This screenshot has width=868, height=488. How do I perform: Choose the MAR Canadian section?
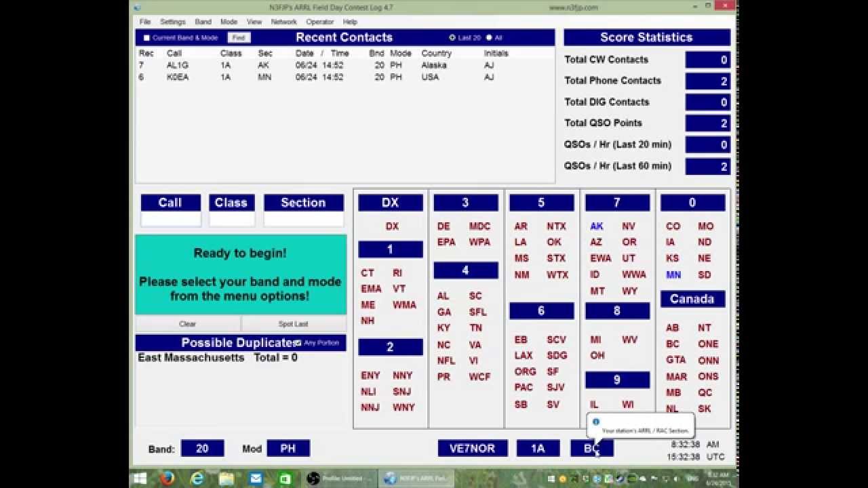coord(677,377)
